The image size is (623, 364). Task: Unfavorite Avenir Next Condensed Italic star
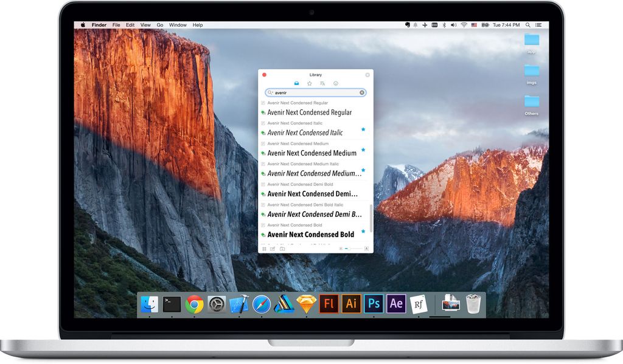point(363,129)
